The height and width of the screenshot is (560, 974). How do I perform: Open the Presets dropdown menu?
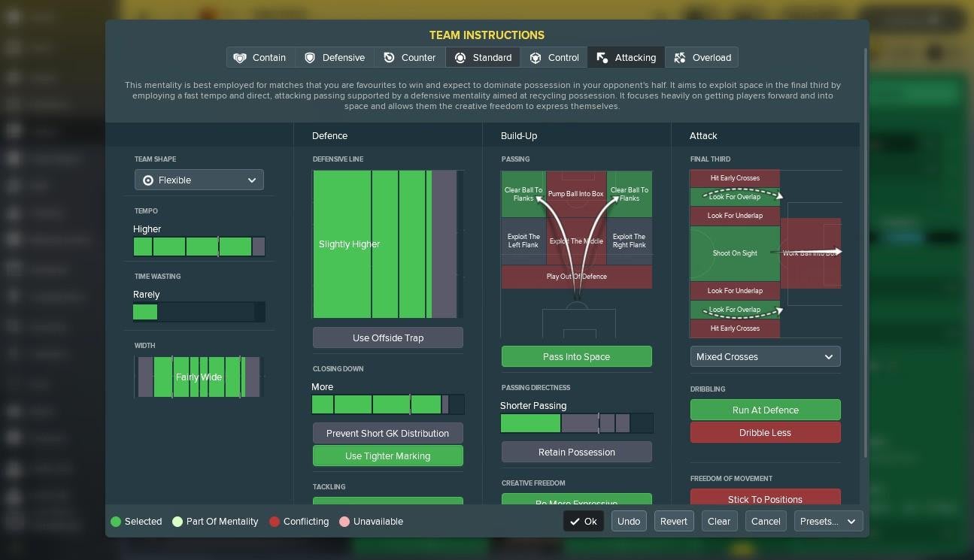pyautogui.click(x=828, y=522)
